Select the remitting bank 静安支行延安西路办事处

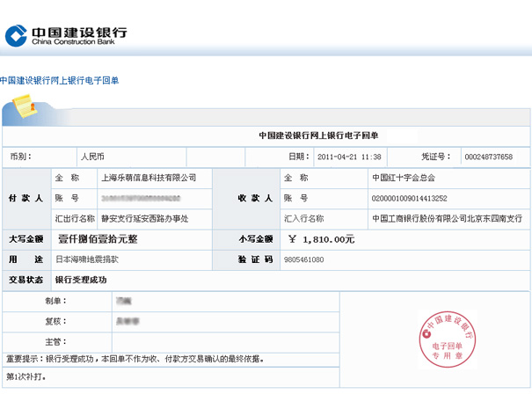(145, 219)
